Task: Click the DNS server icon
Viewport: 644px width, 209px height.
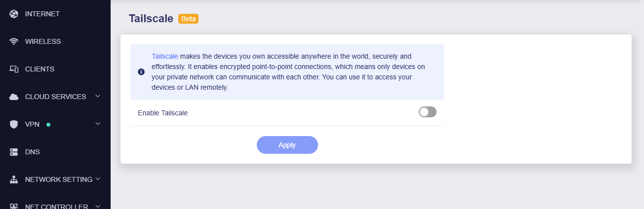Action: pyautogui.click(x=14, y=152)
